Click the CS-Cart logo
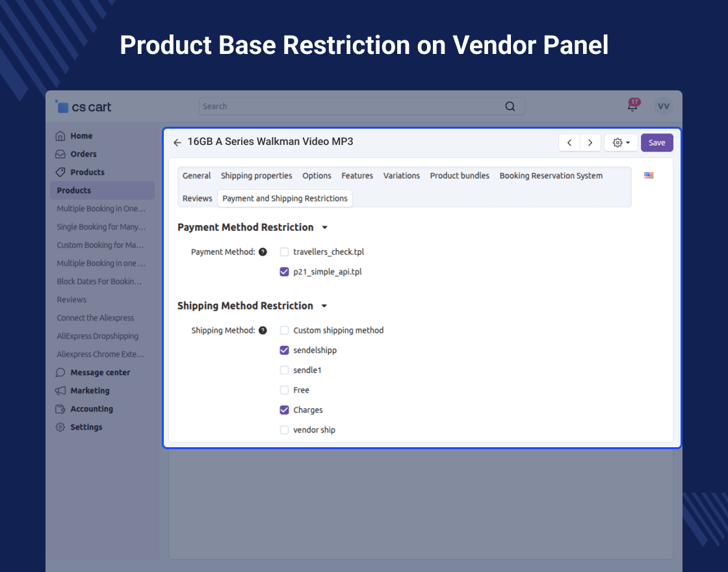This screenshot has width=728, height=572. (84, 107)
